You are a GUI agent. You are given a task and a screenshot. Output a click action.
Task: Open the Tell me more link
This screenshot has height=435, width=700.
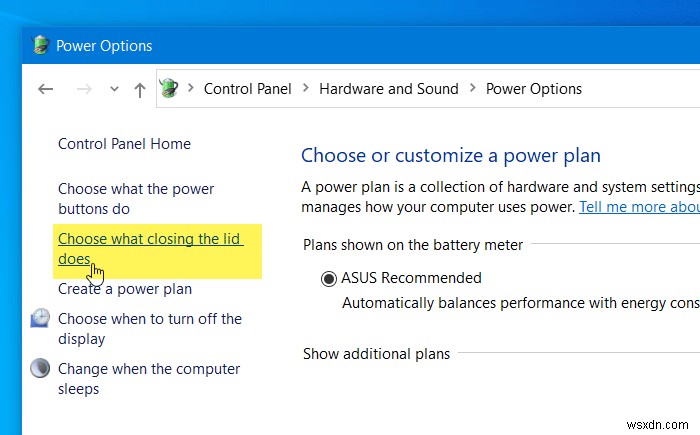638,207
